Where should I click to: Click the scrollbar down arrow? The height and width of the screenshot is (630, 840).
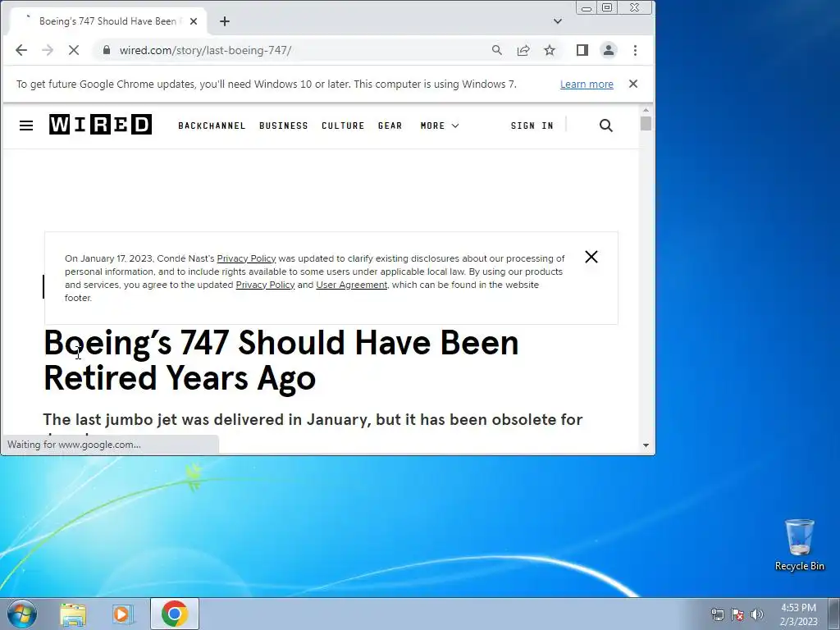point(646,445)
